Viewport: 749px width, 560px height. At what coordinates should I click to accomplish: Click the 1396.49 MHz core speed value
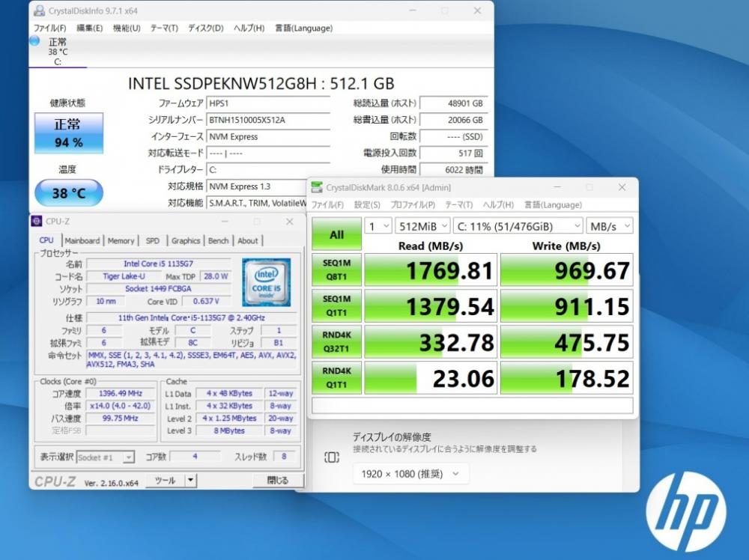tap(121, 393)
